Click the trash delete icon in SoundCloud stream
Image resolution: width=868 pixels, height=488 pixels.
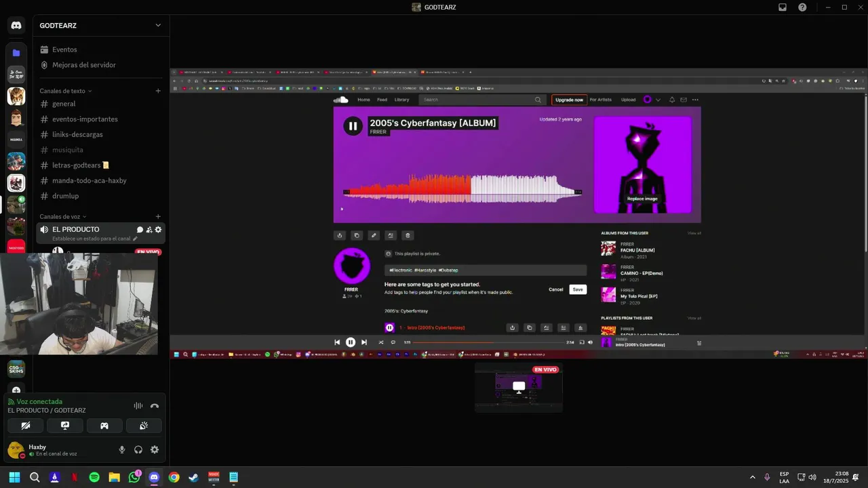tap(408, 235)
